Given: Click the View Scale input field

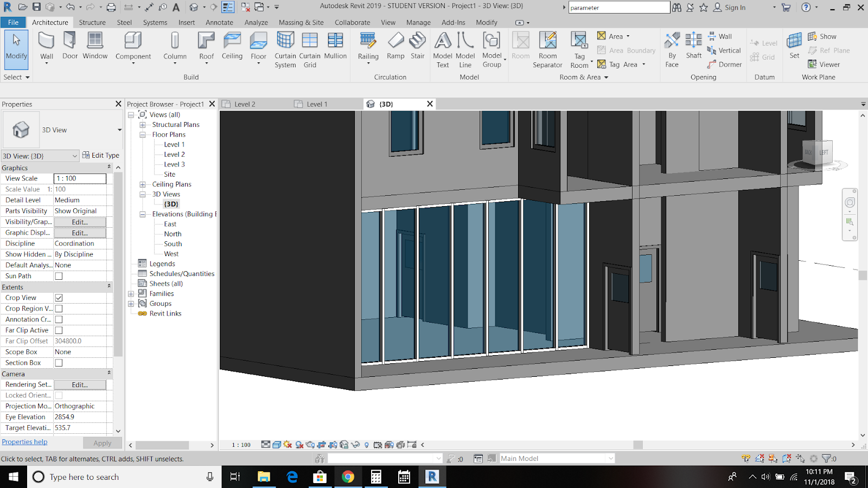Looking at the screenshot, I should pyautogui.click(x=80, y=178).
